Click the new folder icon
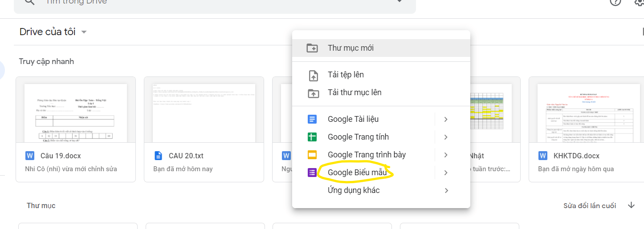644x229 pixels. coord(312,48)
